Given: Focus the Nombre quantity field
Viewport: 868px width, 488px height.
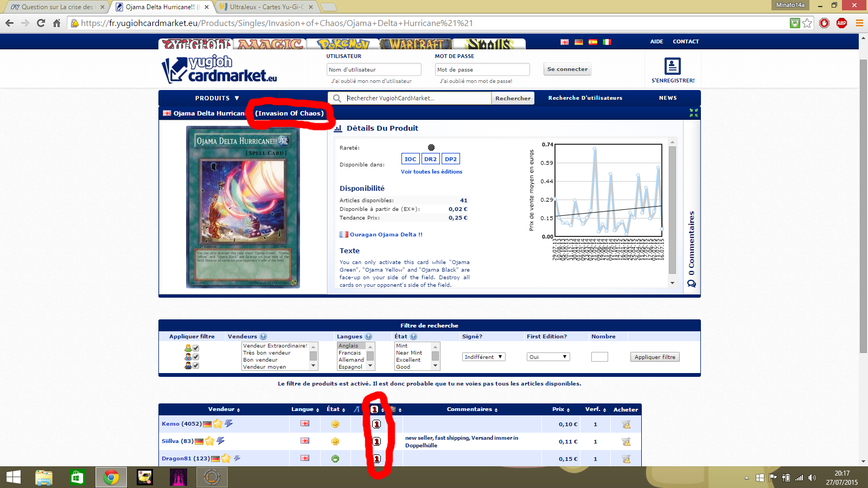Looking at the screenshot, I should tap(599, 357).
